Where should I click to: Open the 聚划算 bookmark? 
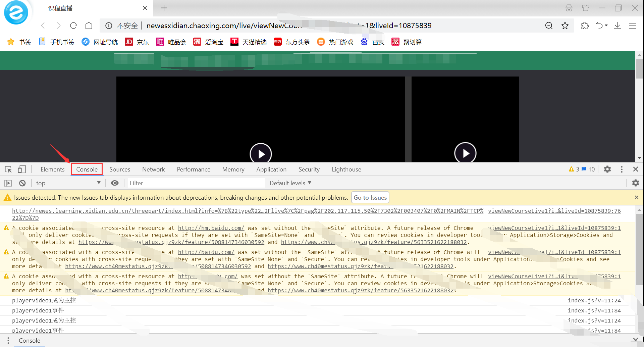click(407, 42)
